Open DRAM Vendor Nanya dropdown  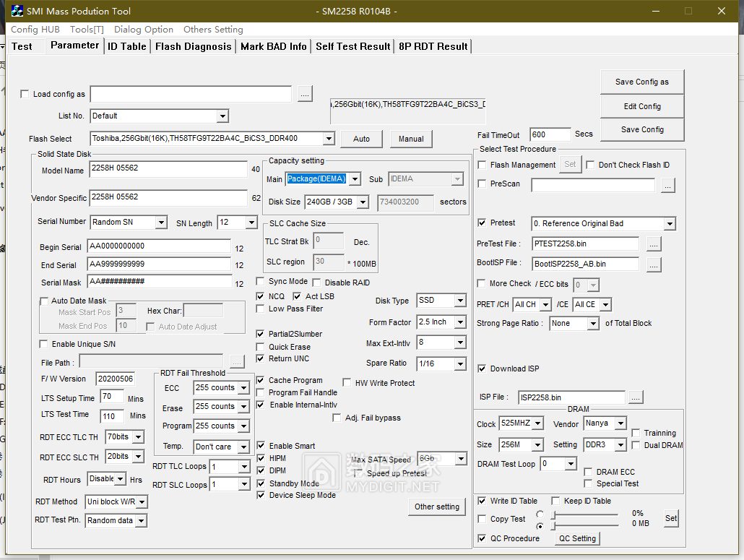(620, 423)
